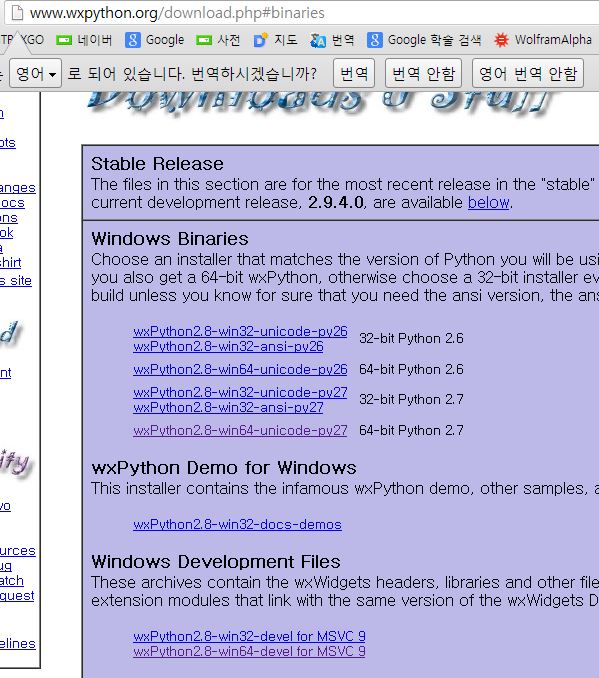Click the sidebar link ending in 'urces'
Viewport: 599px width, 678px height.
pos(18,551)
